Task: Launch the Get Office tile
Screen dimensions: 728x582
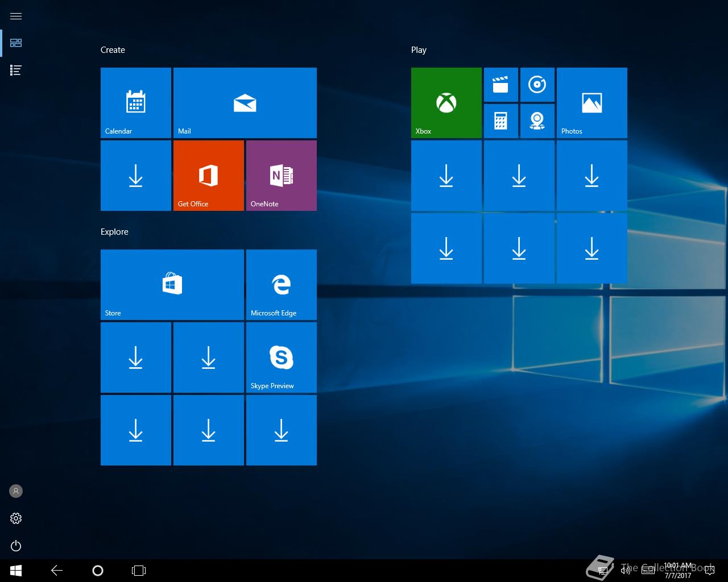Action: [209, 176]
